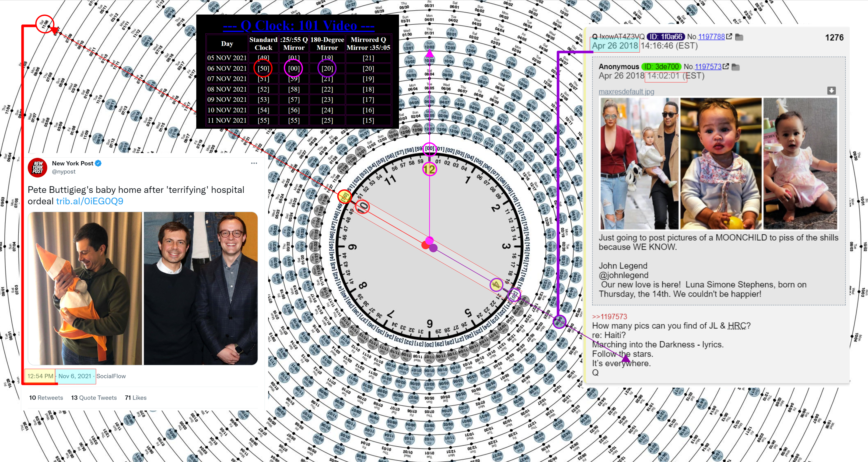
Task: Click the 'Marching into the Darkness - lyrics.' line
Action: coord(658,344)
